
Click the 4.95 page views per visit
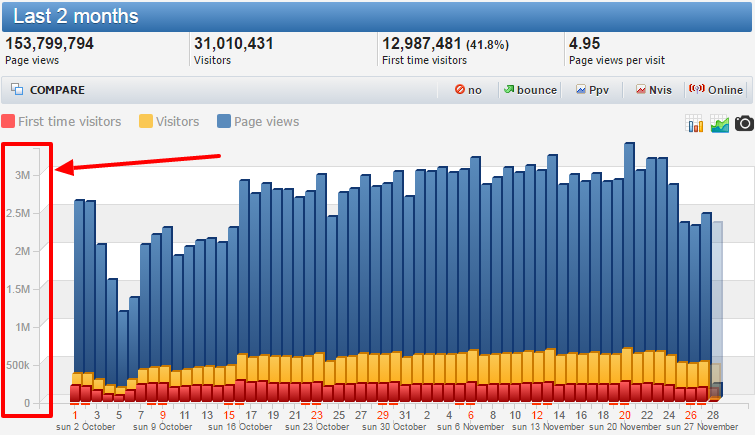tap(583, 44)
